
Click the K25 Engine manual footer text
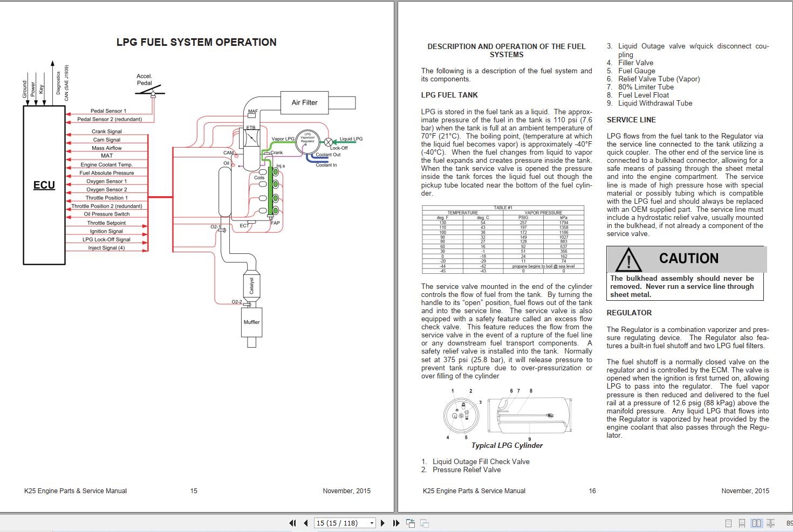(76, 490)
